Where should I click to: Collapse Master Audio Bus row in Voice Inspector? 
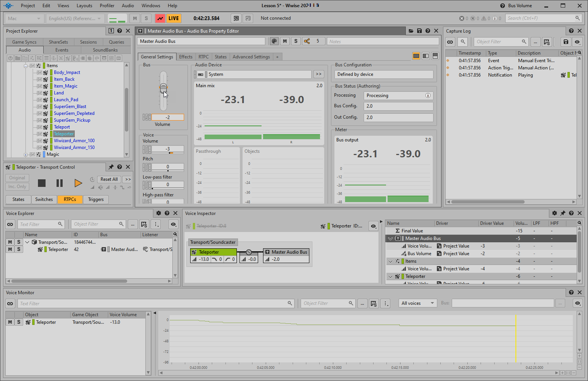(390, 238)
